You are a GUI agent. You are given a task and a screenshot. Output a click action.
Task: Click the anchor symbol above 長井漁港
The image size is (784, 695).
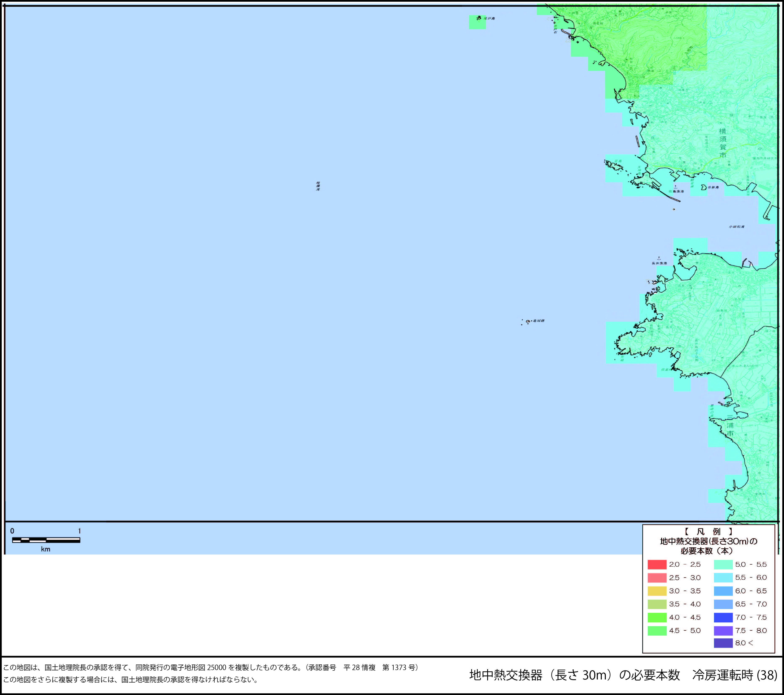(x=659, y=258)
